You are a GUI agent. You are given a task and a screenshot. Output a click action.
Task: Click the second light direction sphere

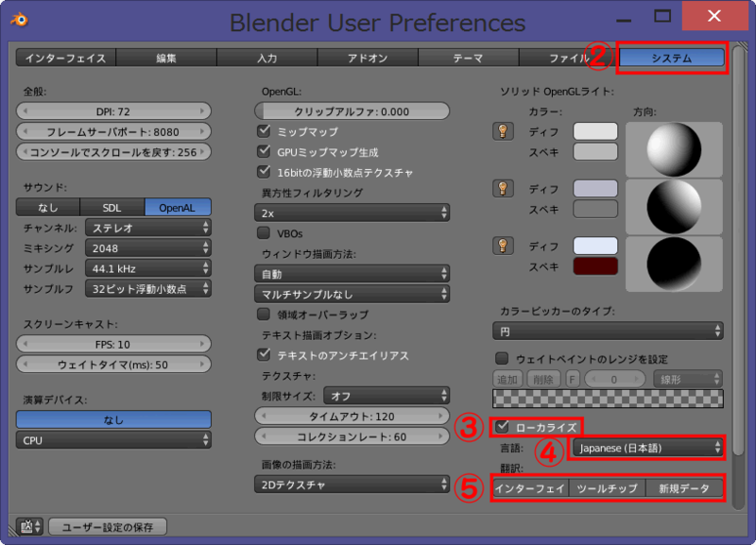tap(674, 207)
